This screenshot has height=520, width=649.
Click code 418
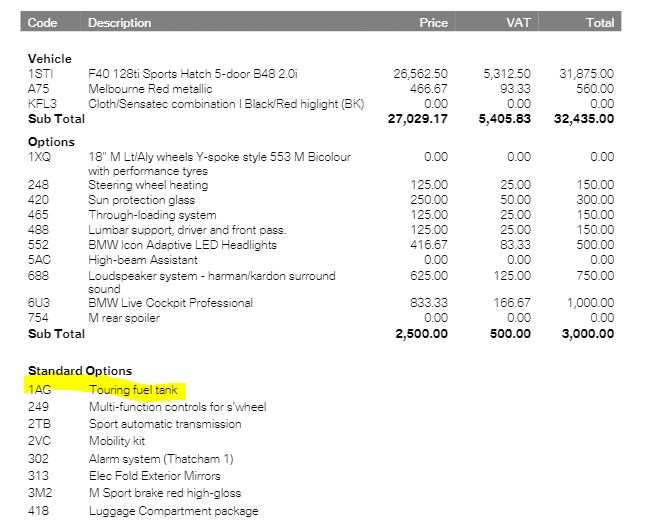(38, 511)
